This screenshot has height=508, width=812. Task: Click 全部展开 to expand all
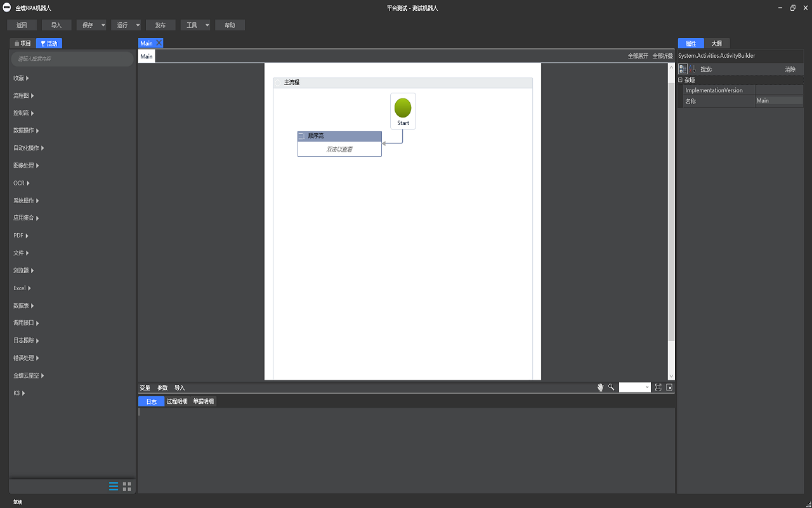click(x=638, y=56)
